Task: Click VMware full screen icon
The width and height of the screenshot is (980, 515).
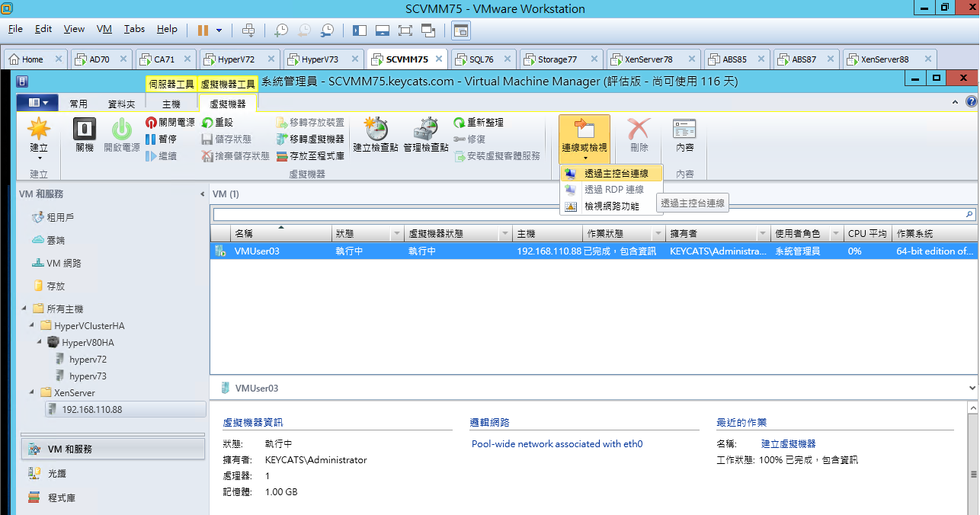Action: coord(405,30)
